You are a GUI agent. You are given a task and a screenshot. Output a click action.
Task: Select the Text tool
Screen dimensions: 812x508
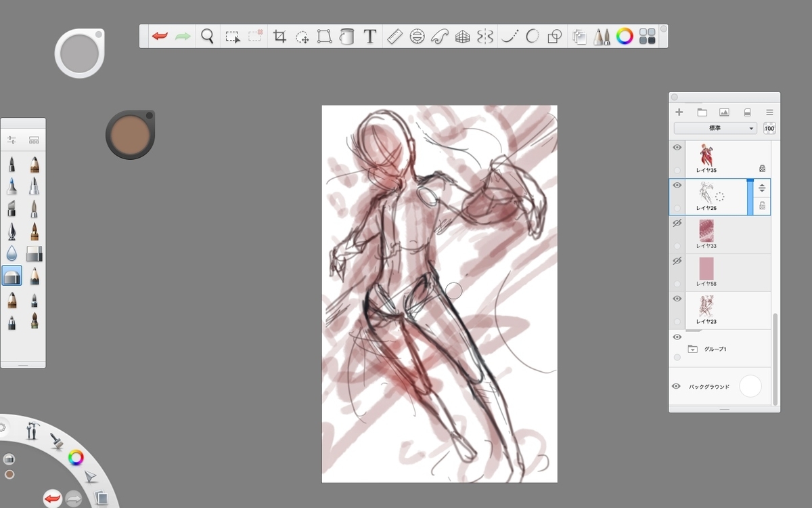[369, 36]
